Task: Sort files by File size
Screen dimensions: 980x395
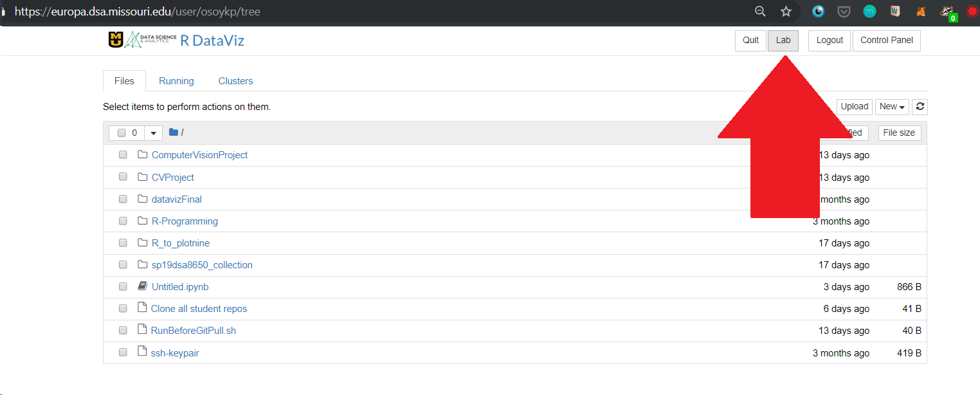Action: click(x=899, y=133)
